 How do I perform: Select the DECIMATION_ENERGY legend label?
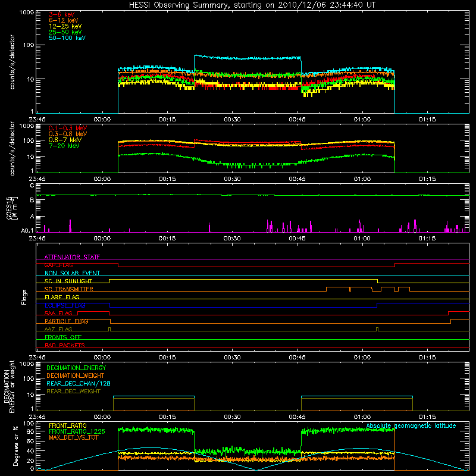(x=76, y=368)
